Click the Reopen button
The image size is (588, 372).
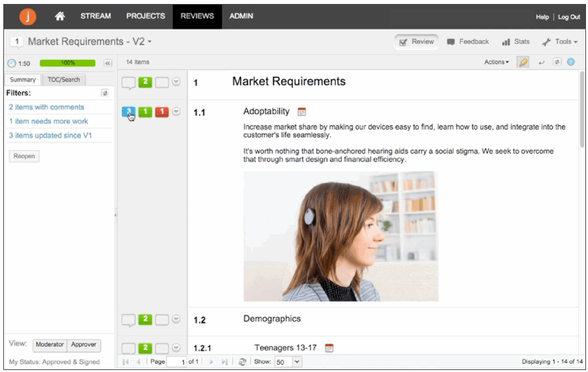(x=24, y=156)
